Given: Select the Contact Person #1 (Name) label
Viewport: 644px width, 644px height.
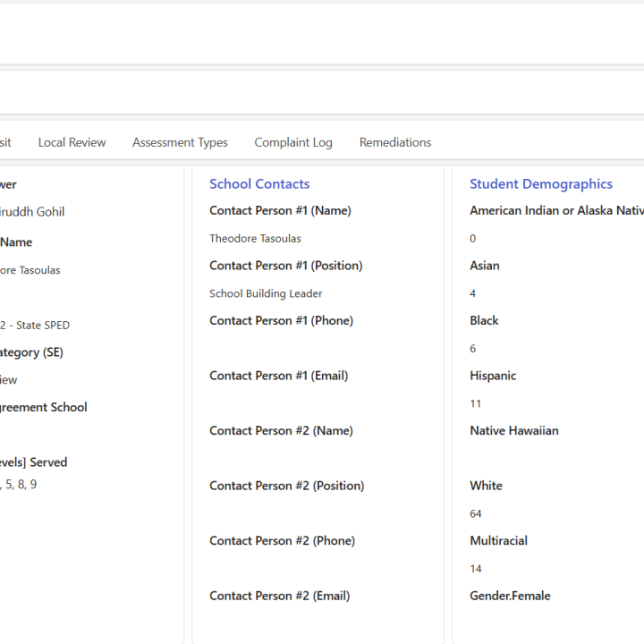Looking at the screenshot, I should coord(280,211).
